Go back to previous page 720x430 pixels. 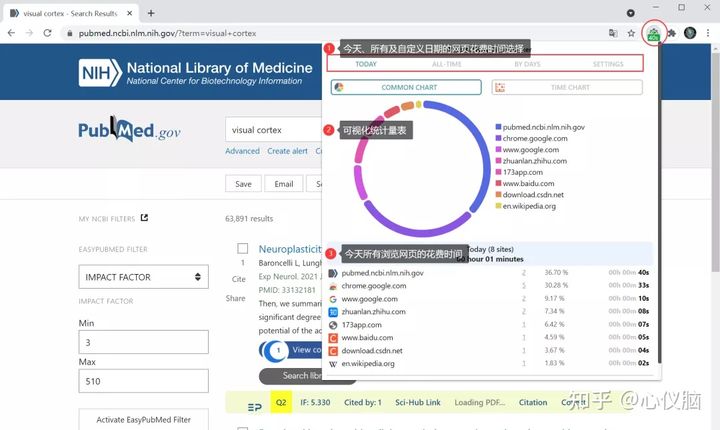tap(11, 33)
